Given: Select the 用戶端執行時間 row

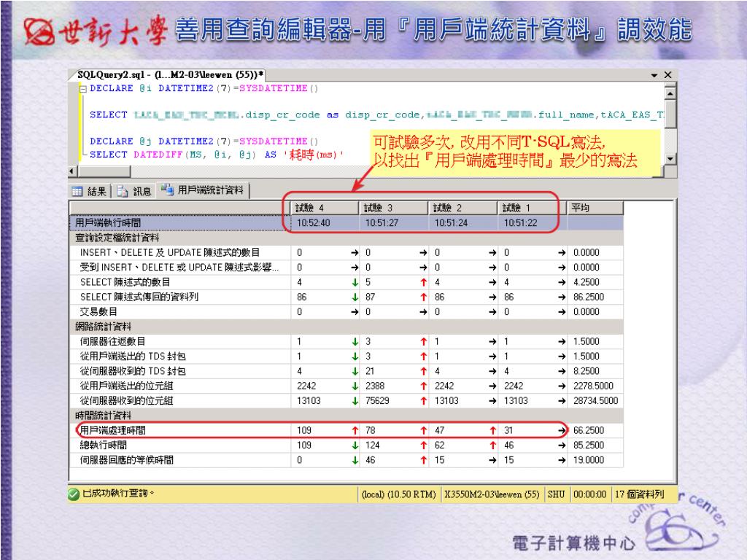Looking at the screenshot, I should tap(347, 222).
